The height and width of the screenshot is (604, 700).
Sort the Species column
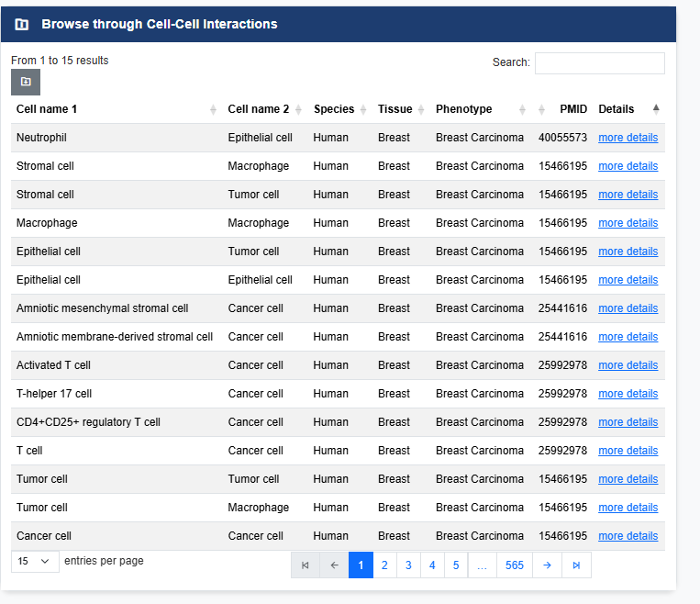pyautogui.click(x=363, y=109)
